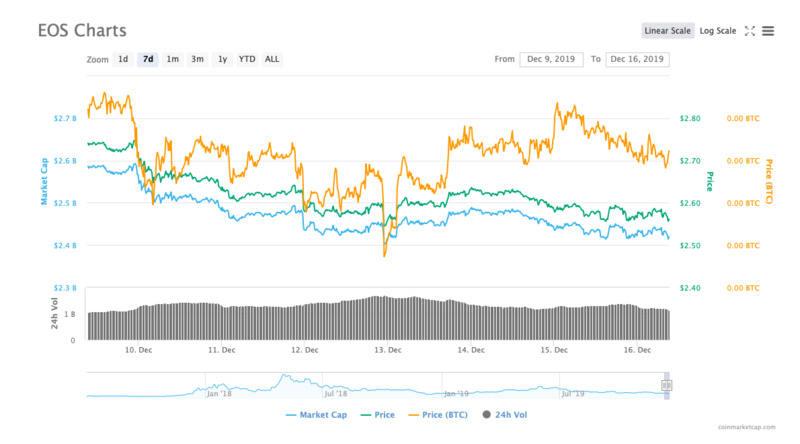Click the $2.7 B market cap axis label

[65, 118]
